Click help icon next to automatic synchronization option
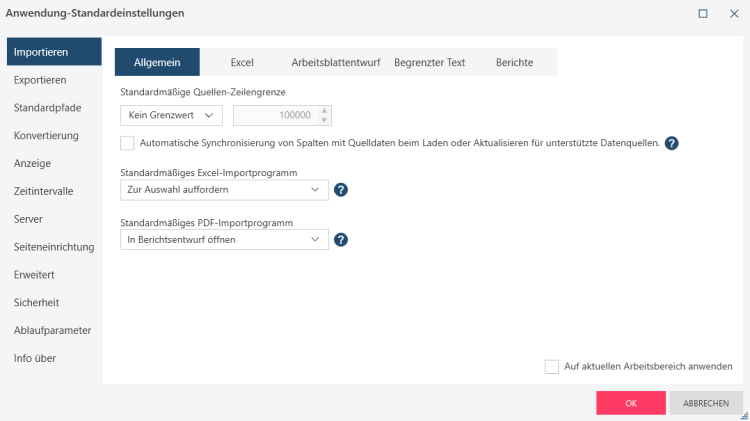The height and width of the screenshot is (421, 750). click(x=672, y=143)
